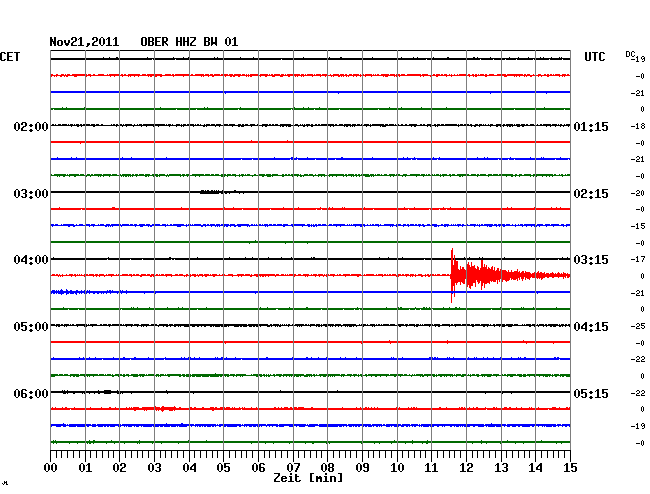The height and width of the screenshot is (494, 650).
Task: Click the DC offset value -25
Action: tap(638, 326)
